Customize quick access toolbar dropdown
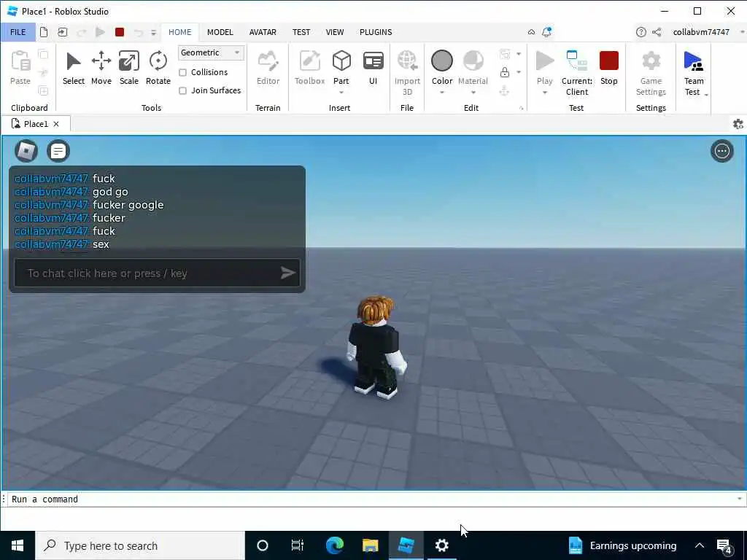 click(153, 32)
